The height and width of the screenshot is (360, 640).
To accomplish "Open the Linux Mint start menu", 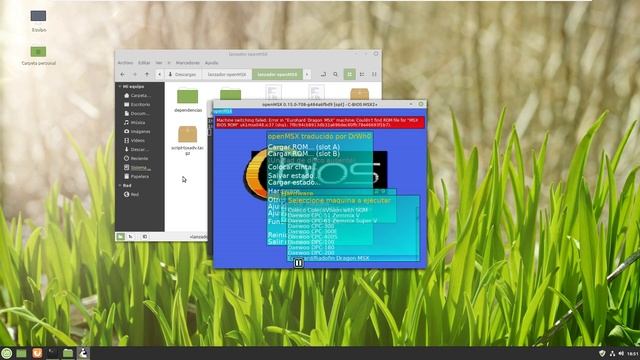I will coord(7,353).
